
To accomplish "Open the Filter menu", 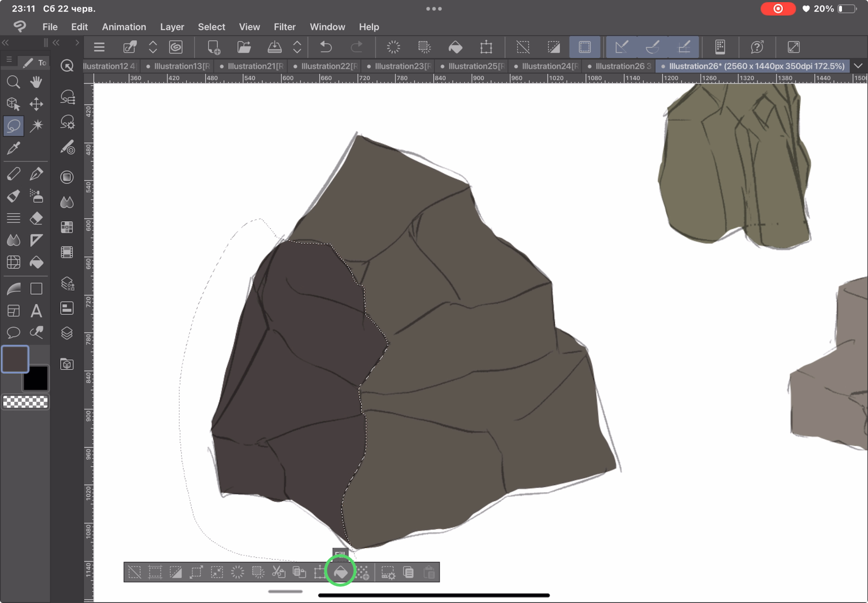I will click(x=284, y=27).
